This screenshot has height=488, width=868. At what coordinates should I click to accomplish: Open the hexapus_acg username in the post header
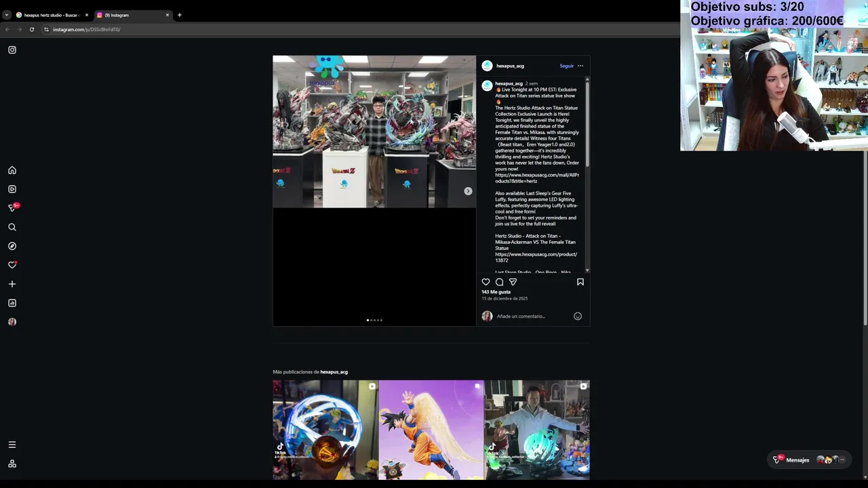coord(510,66)
